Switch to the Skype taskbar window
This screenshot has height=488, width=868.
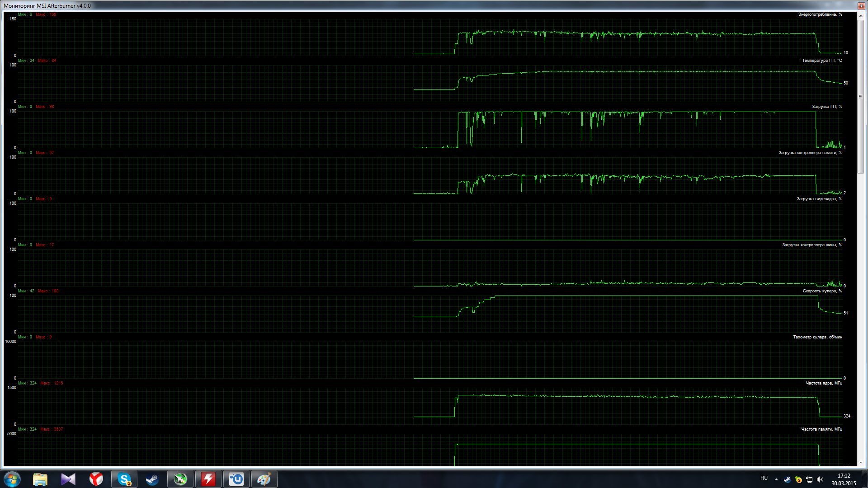point(124,479)
